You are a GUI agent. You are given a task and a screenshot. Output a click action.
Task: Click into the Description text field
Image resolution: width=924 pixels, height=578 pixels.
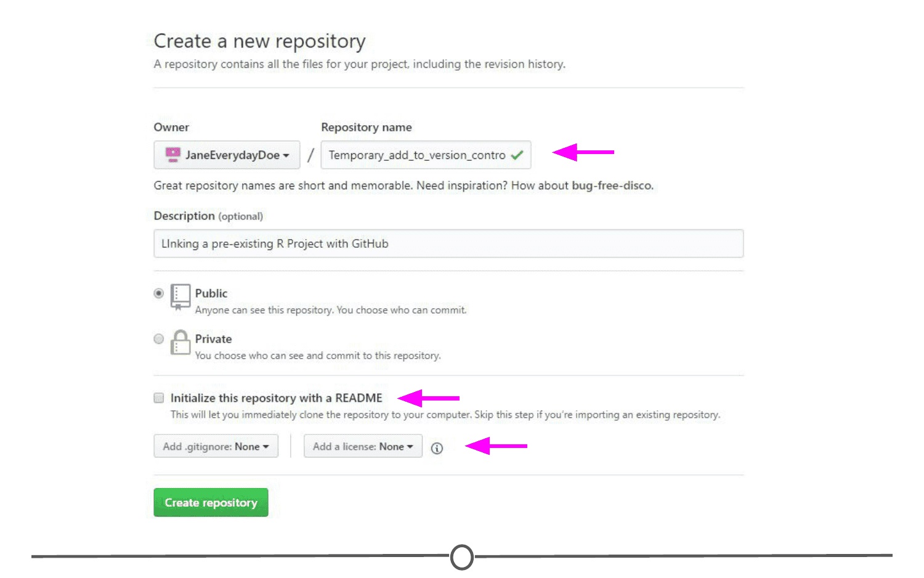(448, 243)
